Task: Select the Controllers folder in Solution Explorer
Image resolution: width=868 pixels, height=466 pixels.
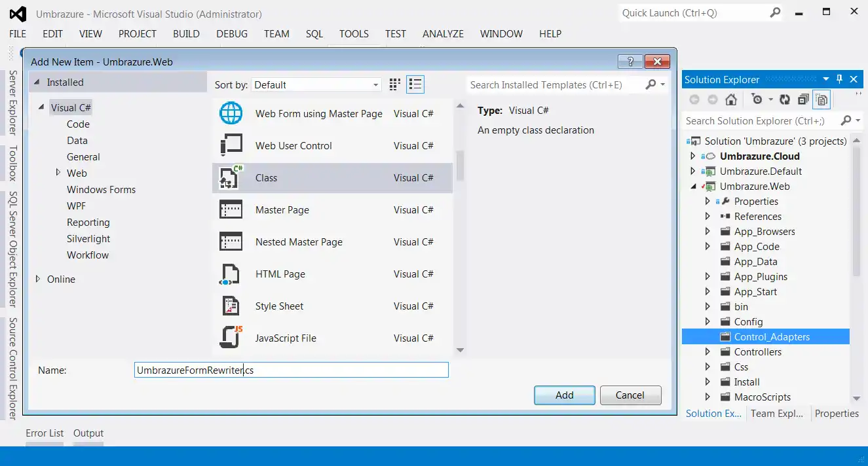Action: point(758,351)
